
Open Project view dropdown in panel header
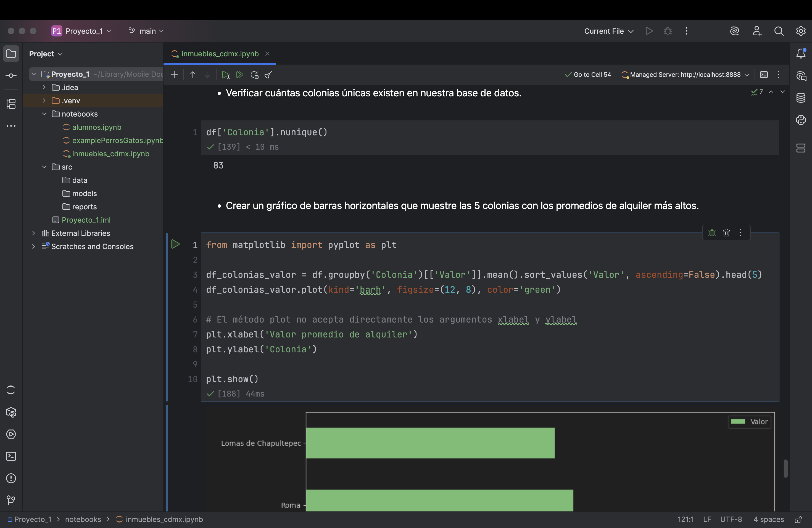click(x=46, y=54)
